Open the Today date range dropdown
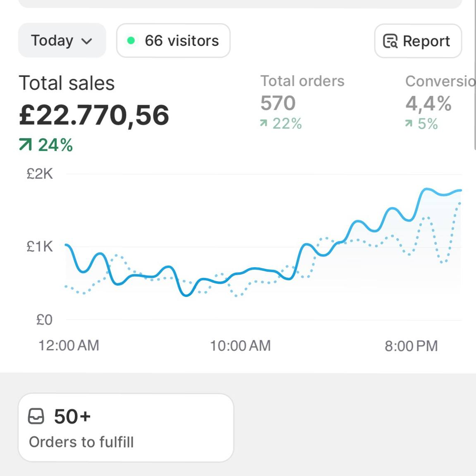 pos(62,41)
